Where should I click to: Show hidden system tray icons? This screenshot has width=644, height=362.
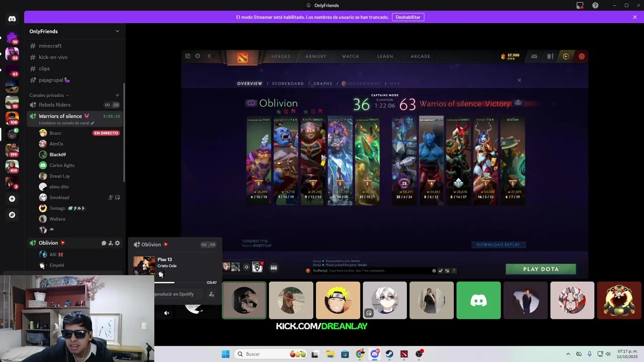click(x=568, y=354)
